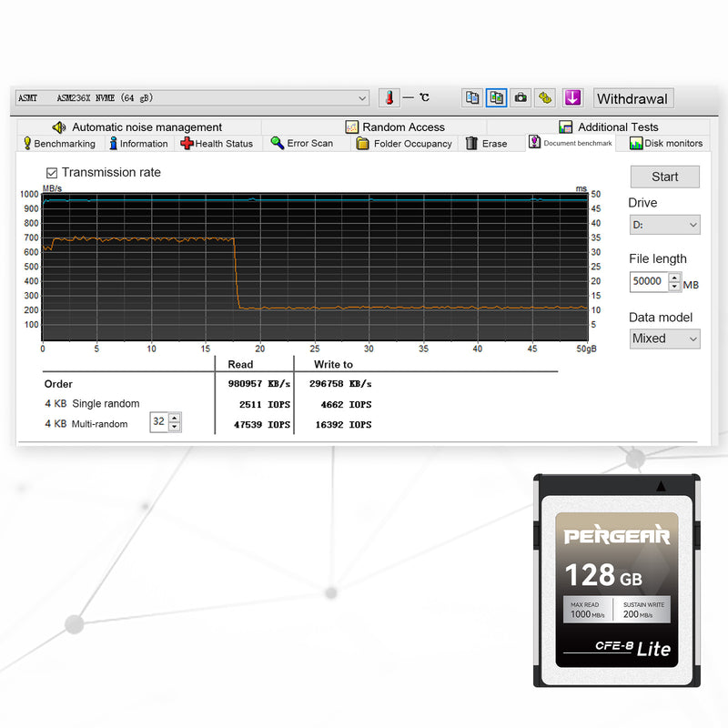
Task: Click the Disk monitors bar chart icon
Action: tap(635, 143)
